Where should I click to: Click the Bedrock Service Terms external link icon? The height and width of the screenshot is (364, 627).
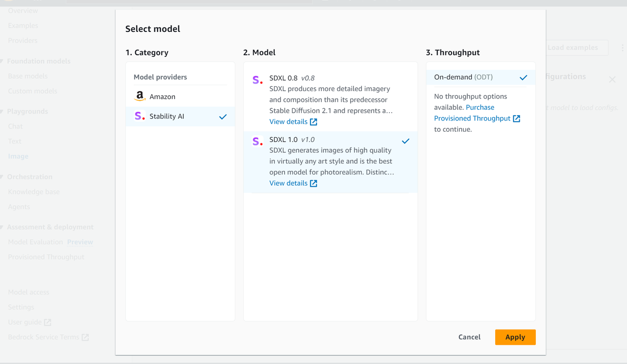pos(85,338)
